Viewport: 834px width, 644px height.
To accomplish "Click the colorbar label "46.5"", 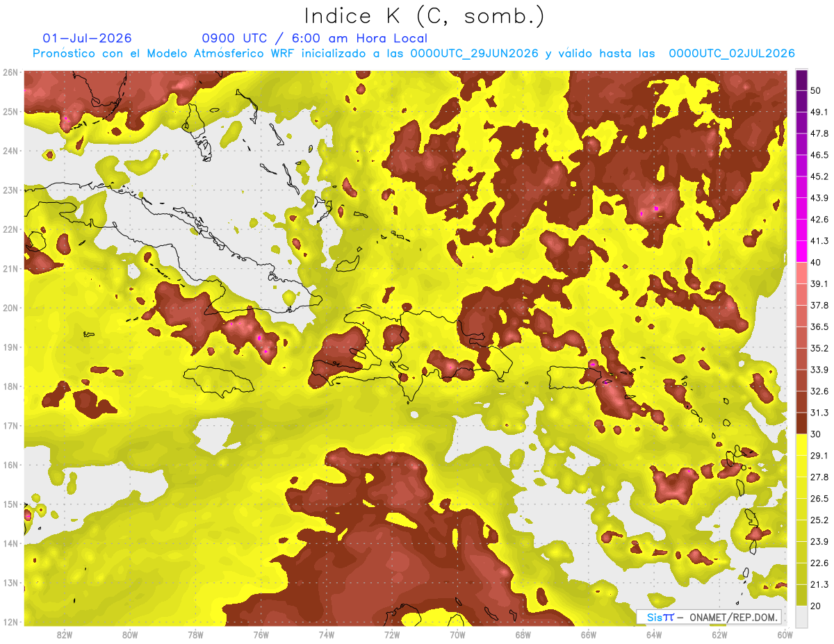I will click(818, 155).
